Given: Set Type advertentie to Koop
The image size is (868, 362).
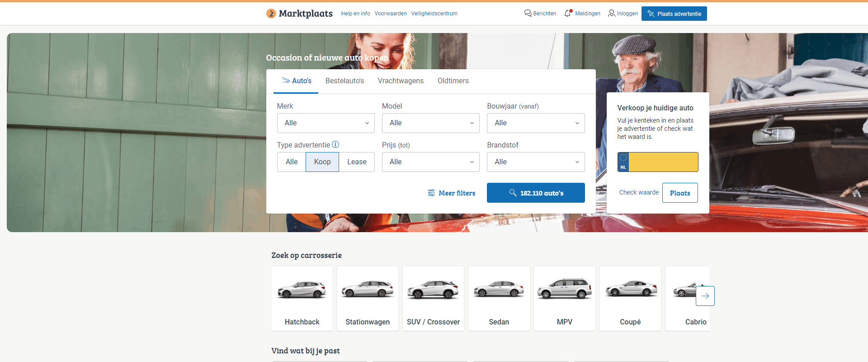Looking at the screenshot, I should point(322,162).
